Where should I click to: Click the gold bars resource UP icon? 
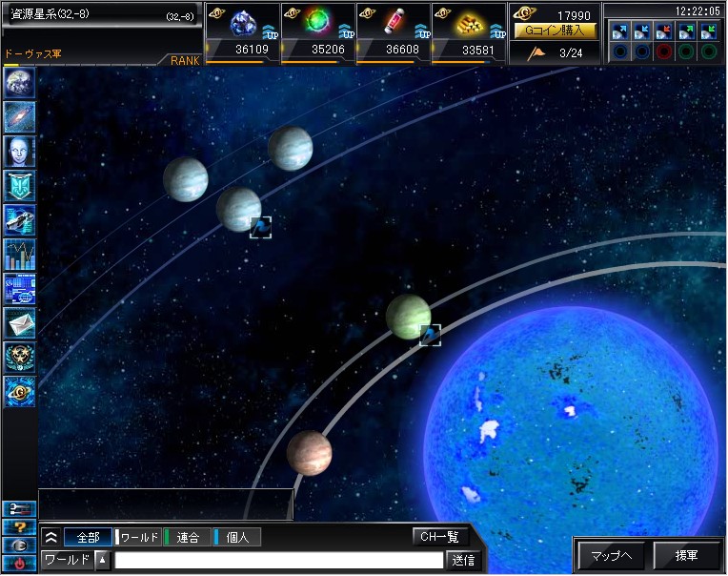pyautogui.click(x=497, y=32)
